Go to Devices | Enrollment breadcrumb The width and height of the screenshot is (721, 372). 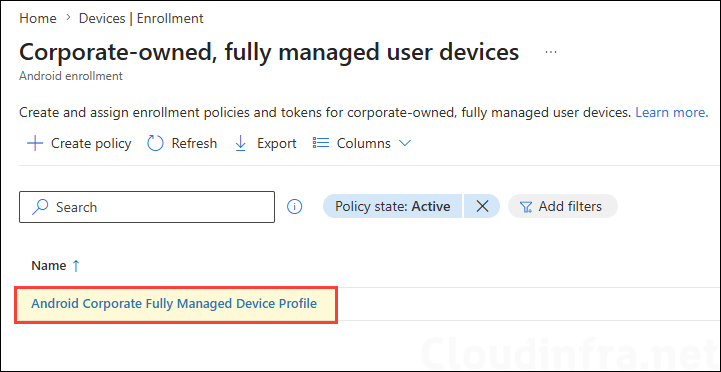[141, 18]
